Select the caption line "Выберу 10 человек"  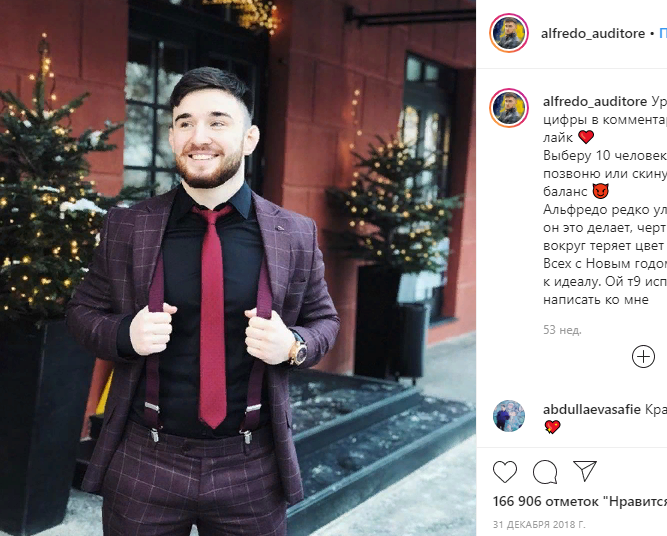[605, 155]
